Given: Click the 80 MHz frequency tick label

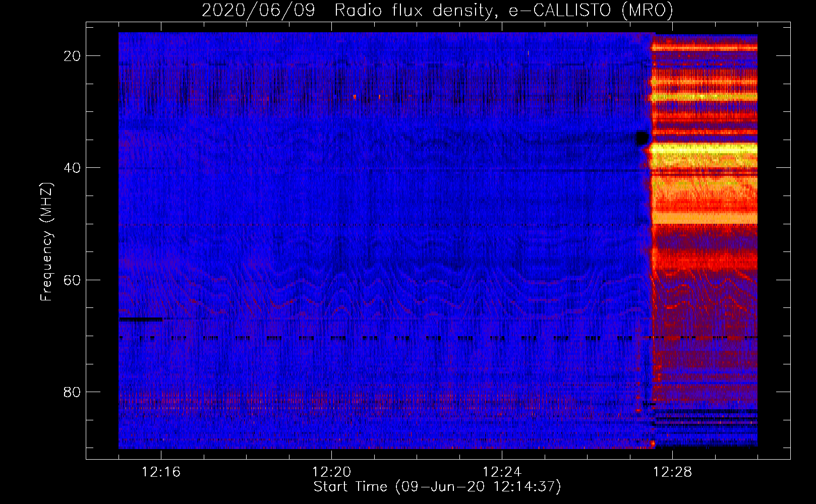Looking at the screenshot, I should click(x=72, y=392).
